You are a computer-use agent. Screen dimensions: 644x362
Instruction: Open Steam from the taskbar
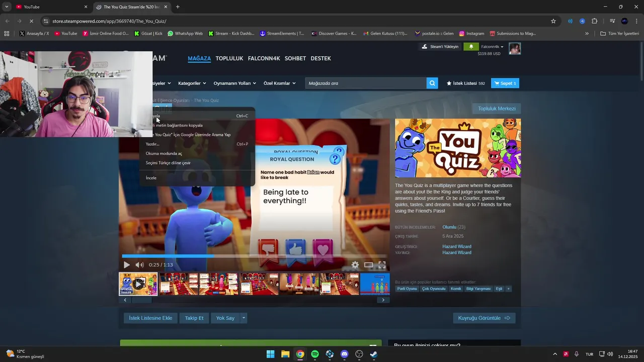click(x=374, y=354)
